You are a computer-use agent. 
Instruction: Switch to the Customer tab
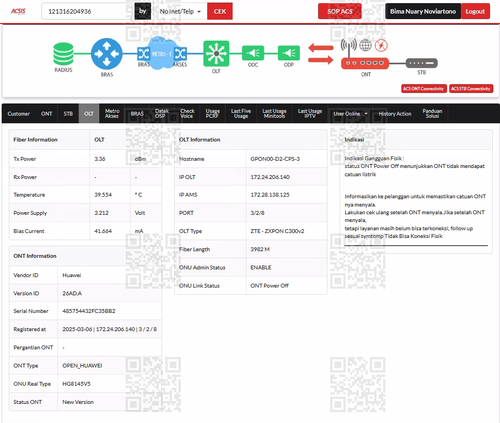pos(19,114)
